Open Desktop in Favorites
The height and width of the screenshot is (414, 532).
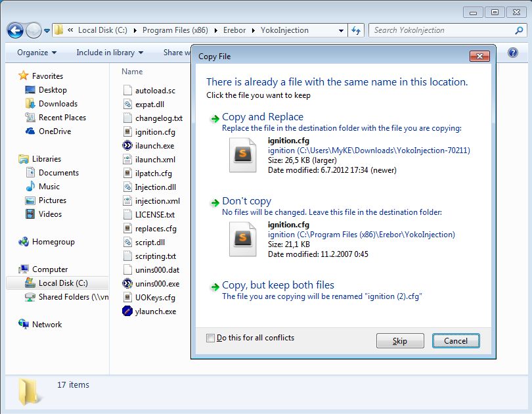point(53,90)
